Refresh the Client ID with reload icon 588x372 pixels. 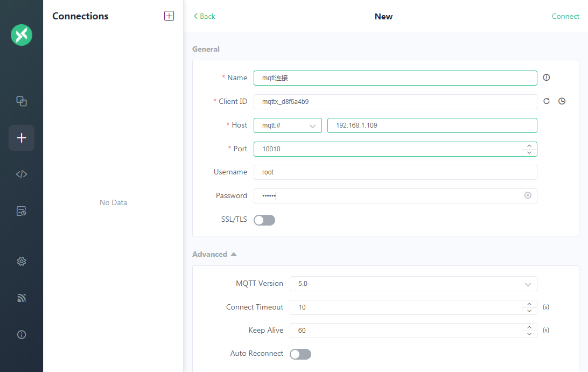[x=547, y=101]
